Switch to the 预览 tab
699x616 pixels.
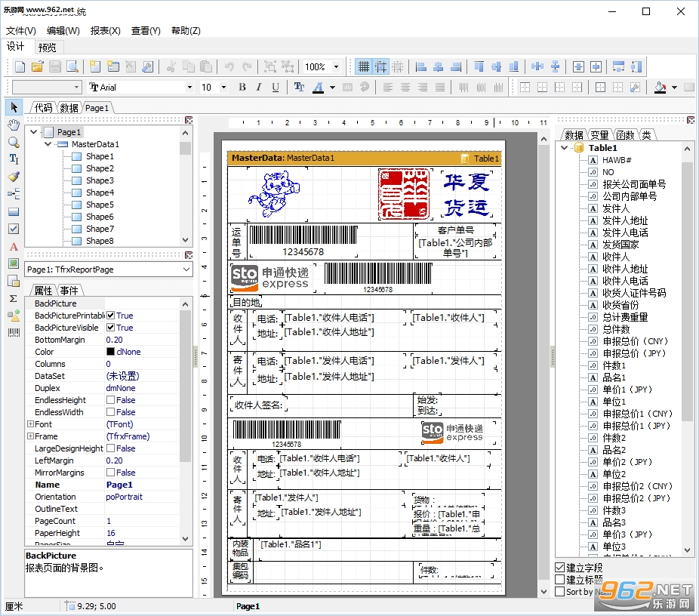pos(47,48)
